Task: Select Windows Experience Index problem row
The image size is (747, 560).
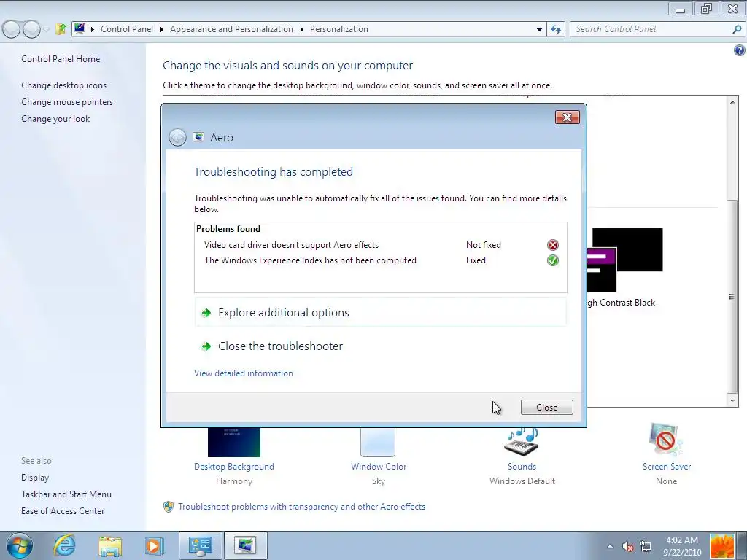Action: pyautogui.click(x=380, y=260)
